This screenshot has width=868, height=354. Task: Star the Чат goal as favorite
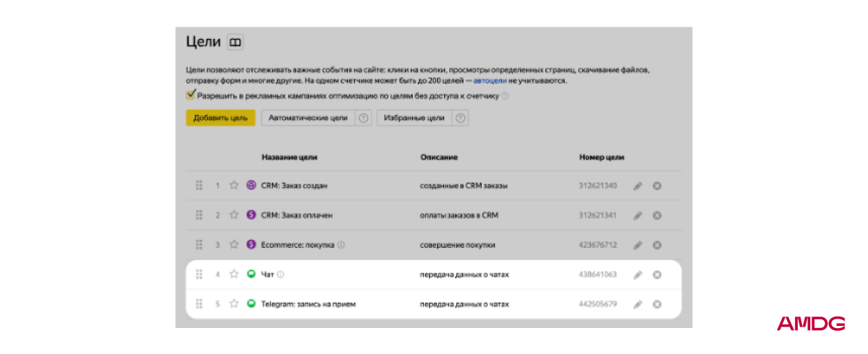pos(234,275)
